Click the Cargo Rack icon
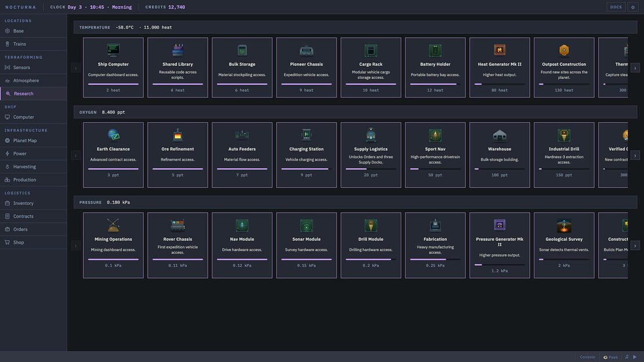 371,50
